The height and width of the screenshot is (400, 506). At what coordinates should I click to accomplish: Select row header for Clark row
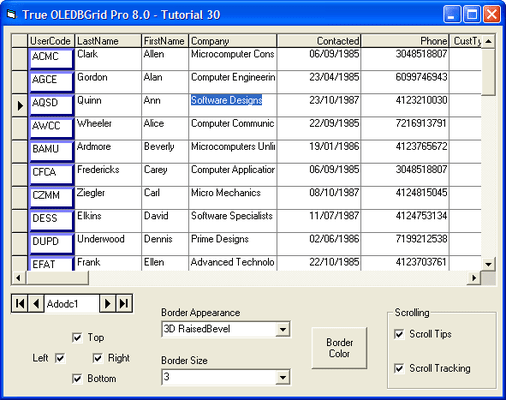point(20,59)
